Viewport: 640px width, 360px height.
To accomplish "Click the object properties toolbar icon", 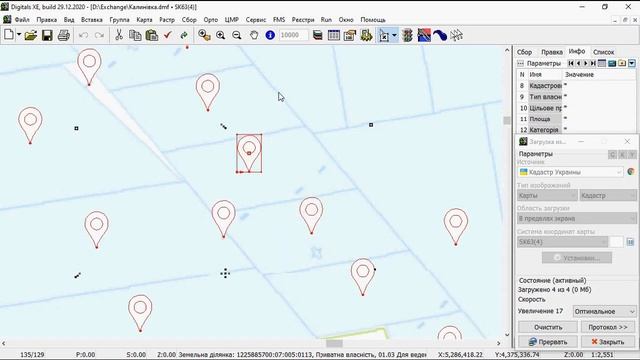I will click(x=350, y=36).
